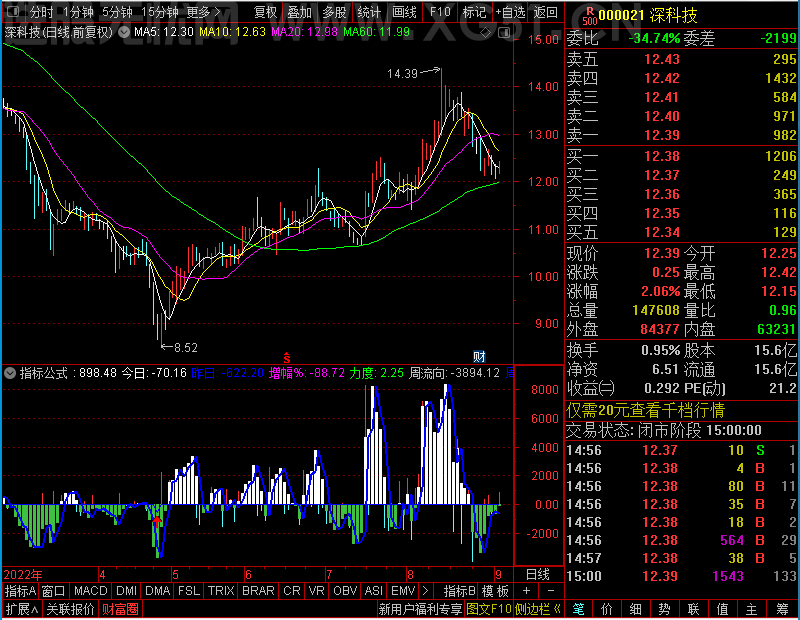Select the 筹 chip distribution tab
800x620 pixels.
[x=783, y=609]
